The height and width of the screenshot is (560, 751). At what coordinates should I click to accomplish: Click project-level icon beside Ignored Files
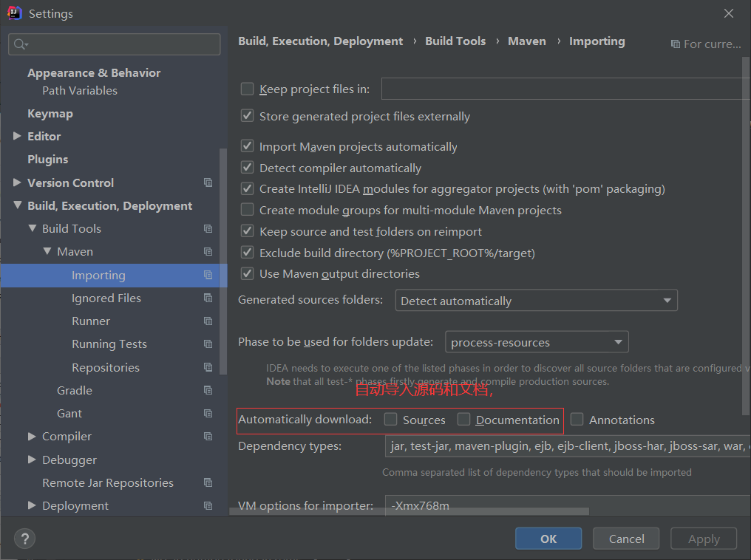coord(208,298)
